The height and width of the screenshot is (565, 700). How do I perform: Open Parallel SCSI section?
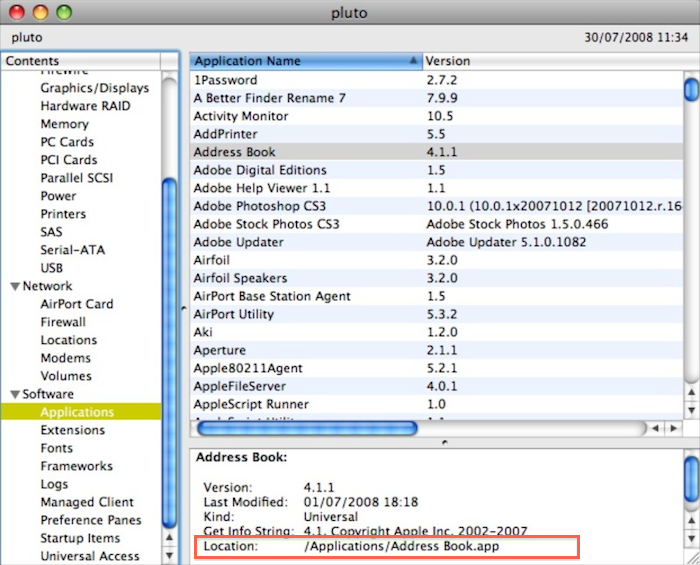click(77, 178)
